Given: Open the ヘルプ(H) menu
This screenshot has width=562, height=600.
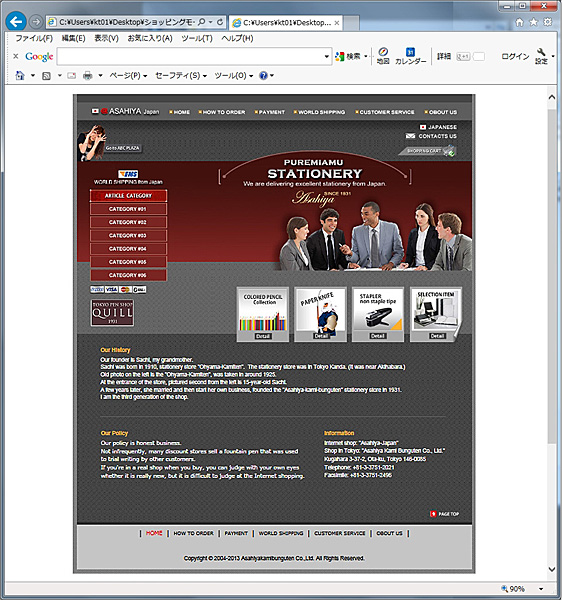Looking at the screenshot, I should click(x=237, y=38).
